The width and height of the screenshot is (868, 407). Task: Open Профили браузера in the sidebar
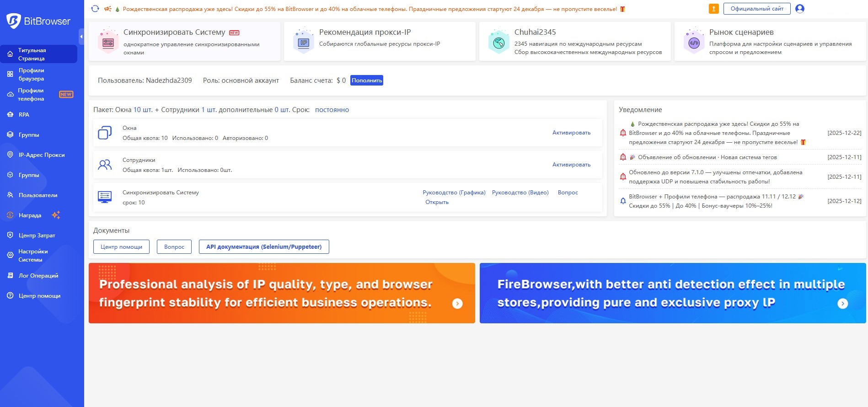(x=31, y=74)
